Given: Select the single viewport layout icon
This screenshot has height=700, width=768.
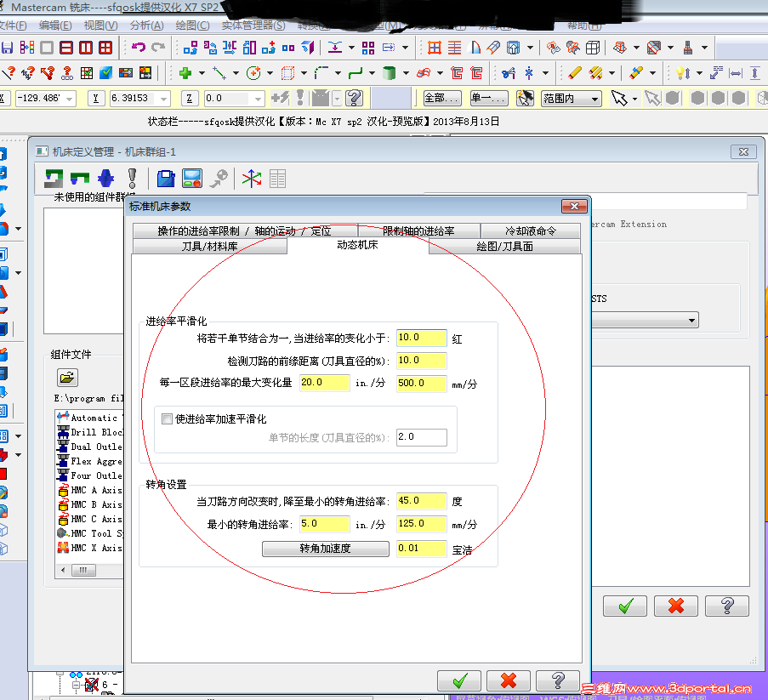Looking at the screenshot, I should click(x=47, y=48).
